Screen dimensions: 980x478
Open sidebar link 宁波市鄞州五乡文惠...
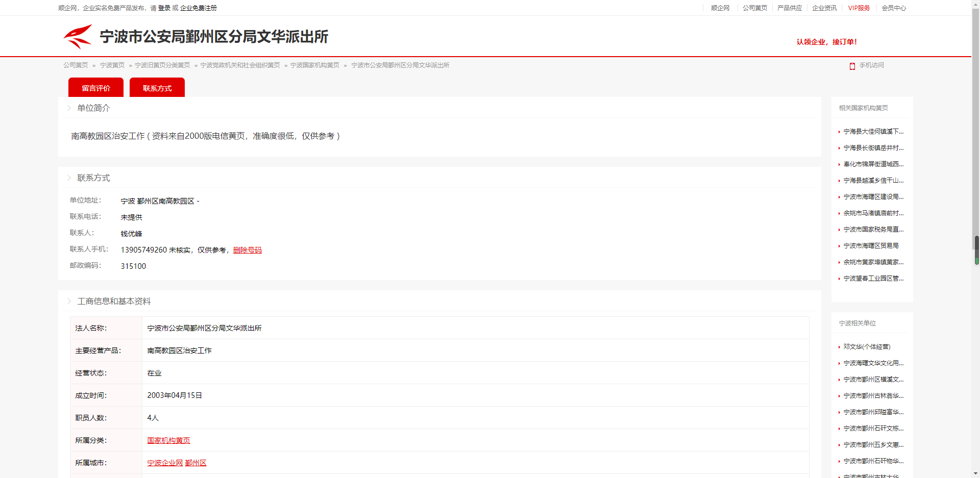coord(873,445)
